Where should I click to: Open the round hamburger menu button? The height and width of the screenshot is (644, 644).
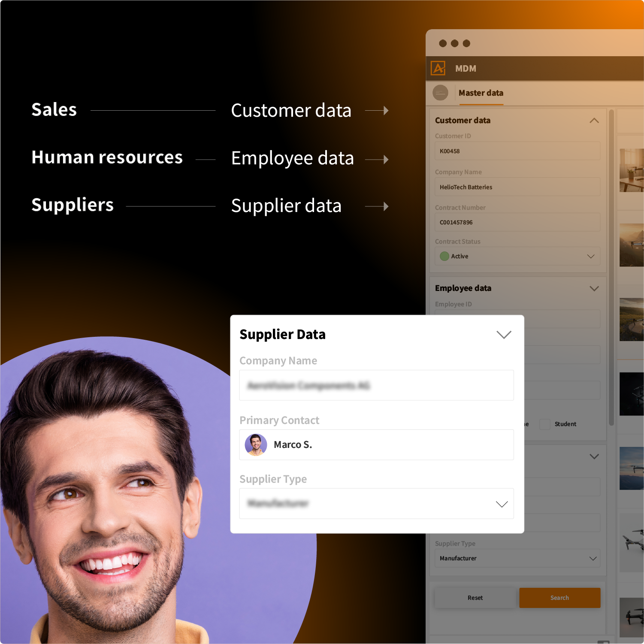(x=440, y=93)
